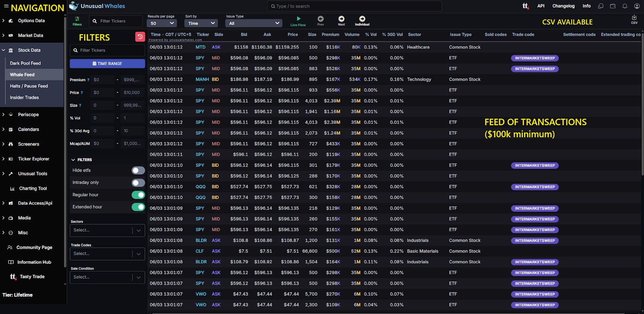Open the Trade Codes select dropdown
This screenshot has height=314, width=644.
point(107,254)
